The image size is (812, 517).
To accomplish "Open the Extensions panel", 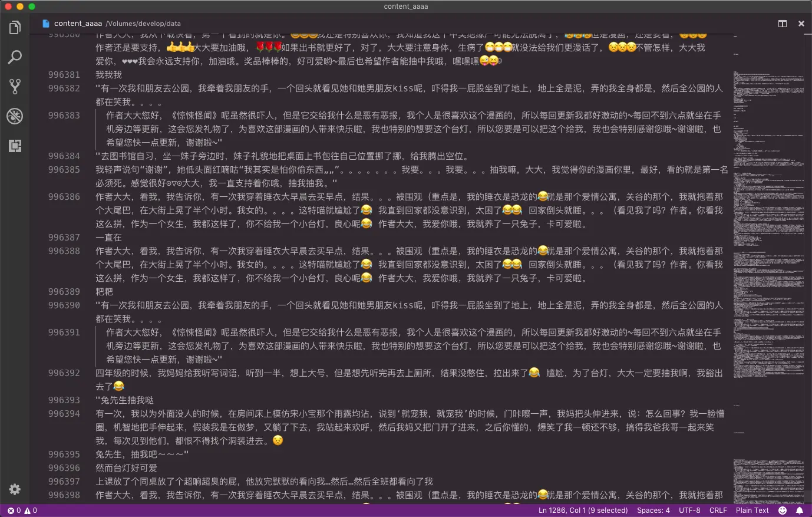I will coord(15,146).
